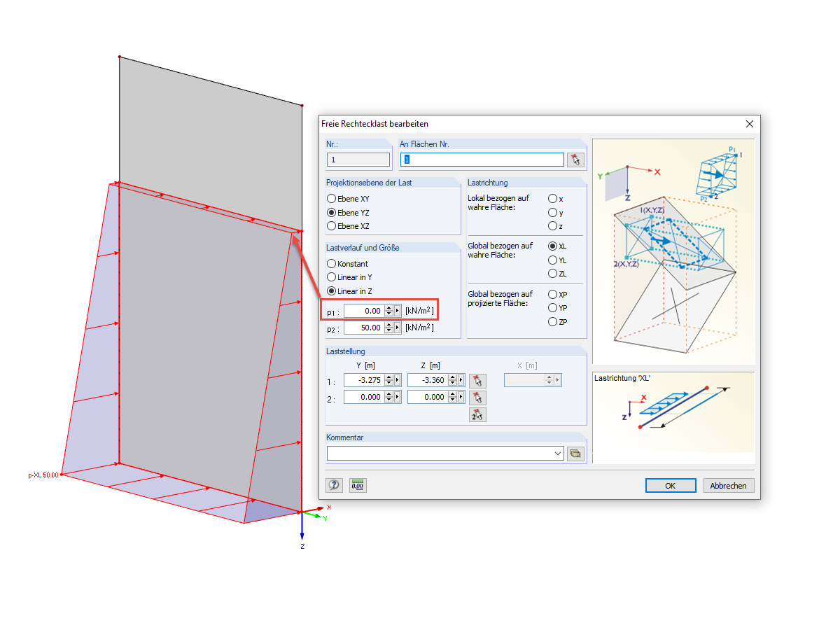The width and height of the screenshot is (840, 630).
Task: Close the Freie Rechtecklast dialog
Action: pyautogui.click(x=750, y=124)
